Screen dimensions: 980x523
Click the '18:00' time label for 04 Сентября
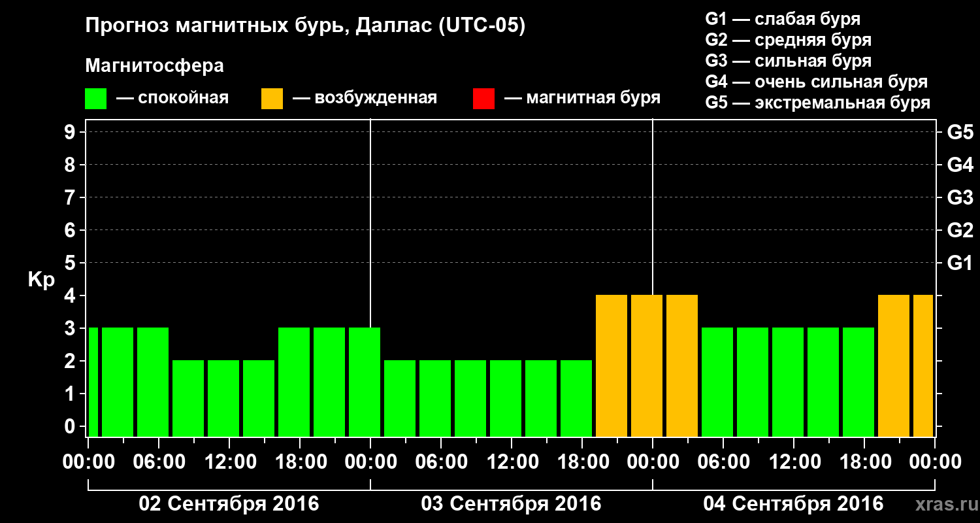(x=864, y=462)
